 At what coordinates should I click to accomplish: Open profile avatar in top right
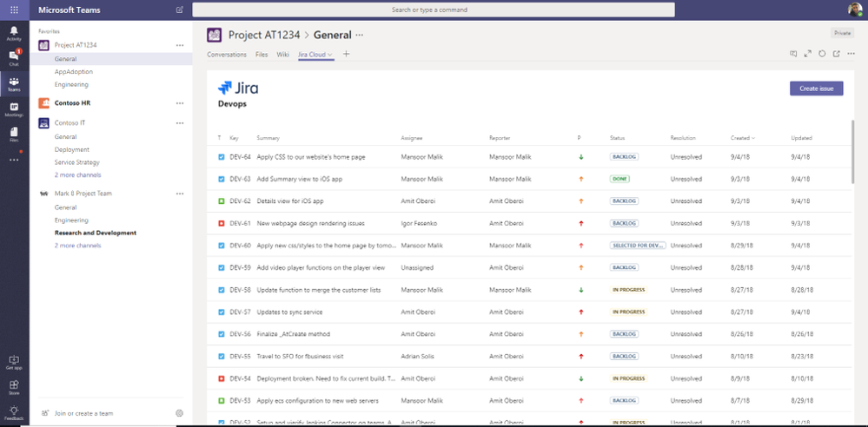tap(855, 10)
